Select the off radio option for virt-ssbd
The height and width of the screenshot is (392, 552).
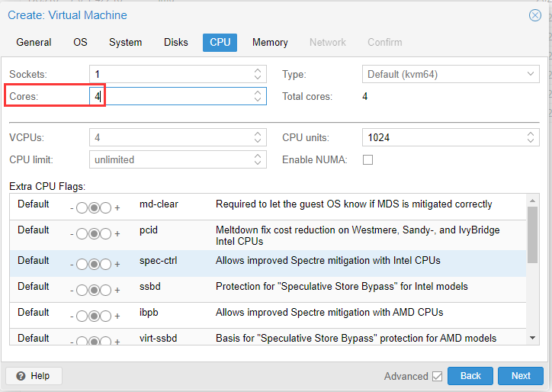(82, 339)
